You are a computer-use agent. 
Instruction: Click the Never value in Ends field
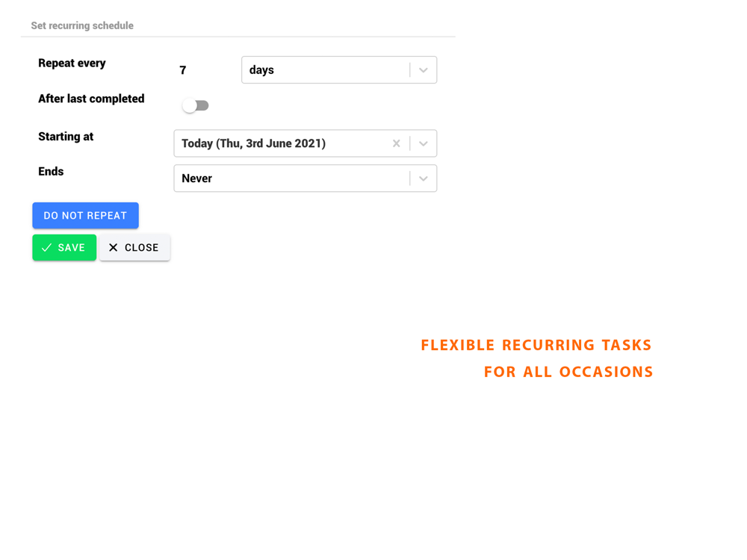click(x=196, y=178)
